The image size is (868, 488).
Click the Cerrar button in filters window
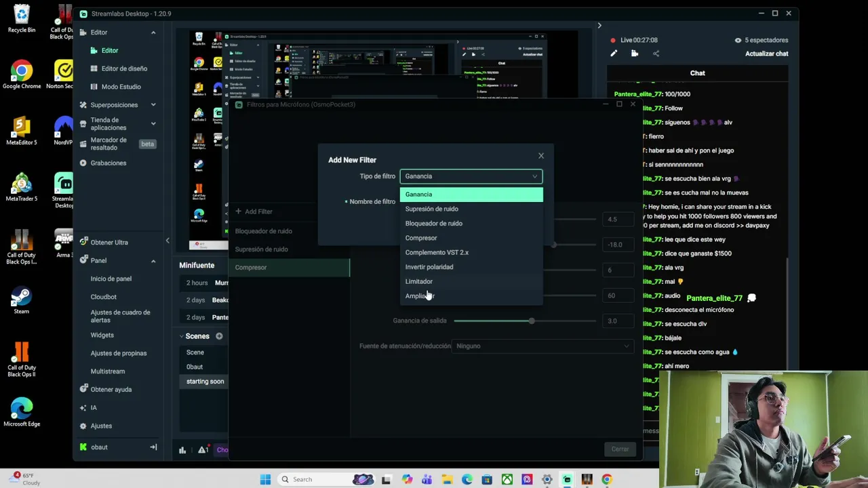tap(620, 449)
